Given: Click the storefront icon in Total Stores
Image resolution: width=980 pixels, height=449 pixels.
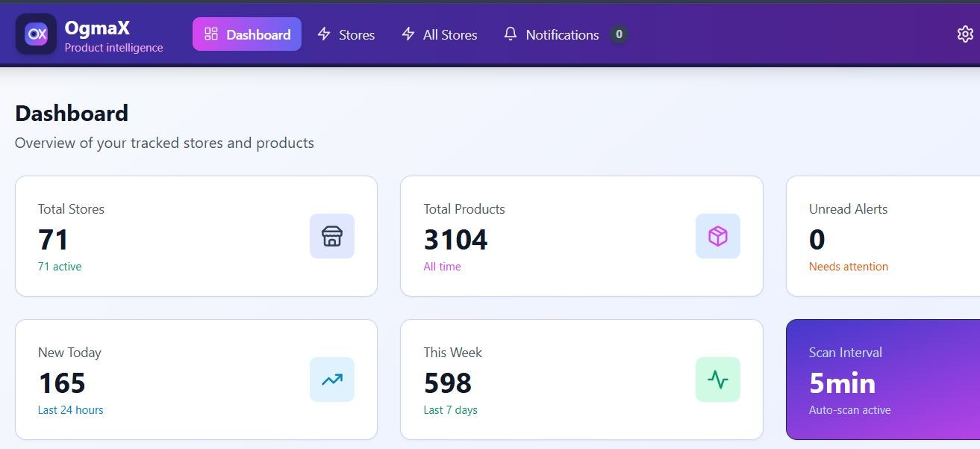Looking at the screenshot, I should click(x=332, y=236).
